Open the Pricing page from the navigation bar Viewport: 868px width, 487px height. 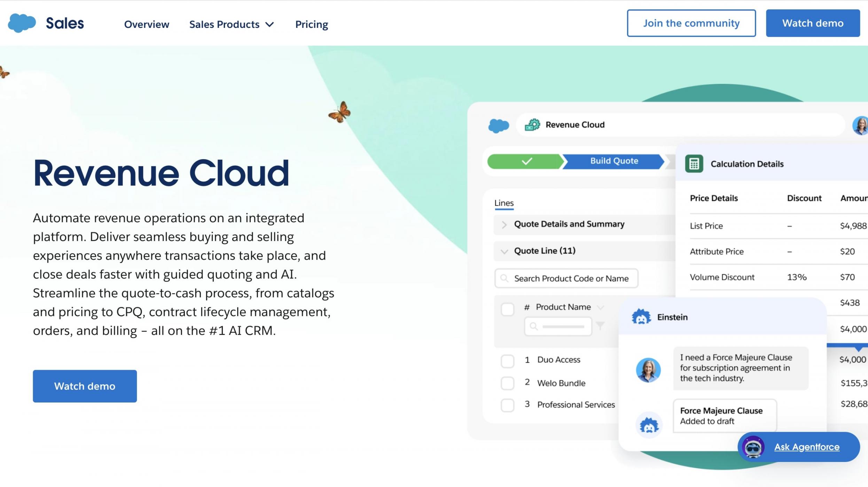point(312,24)
